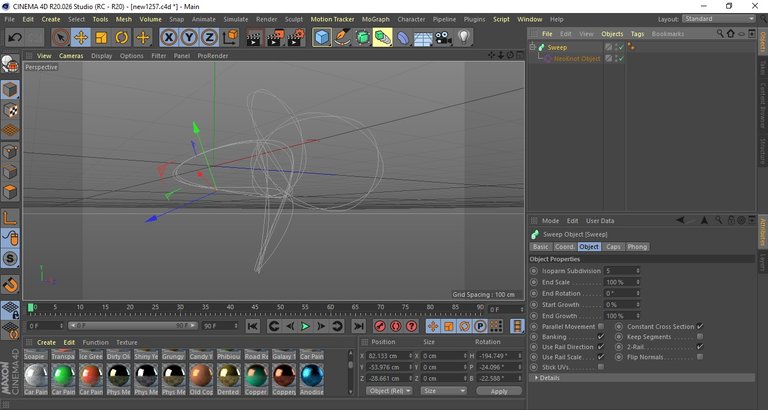
Task: Open the MoGraph menu
Action: click(376, 19)
